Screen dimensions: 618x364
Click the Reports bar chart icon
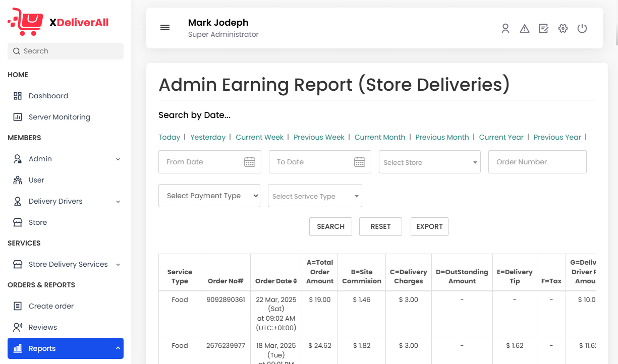click(18, 348)
